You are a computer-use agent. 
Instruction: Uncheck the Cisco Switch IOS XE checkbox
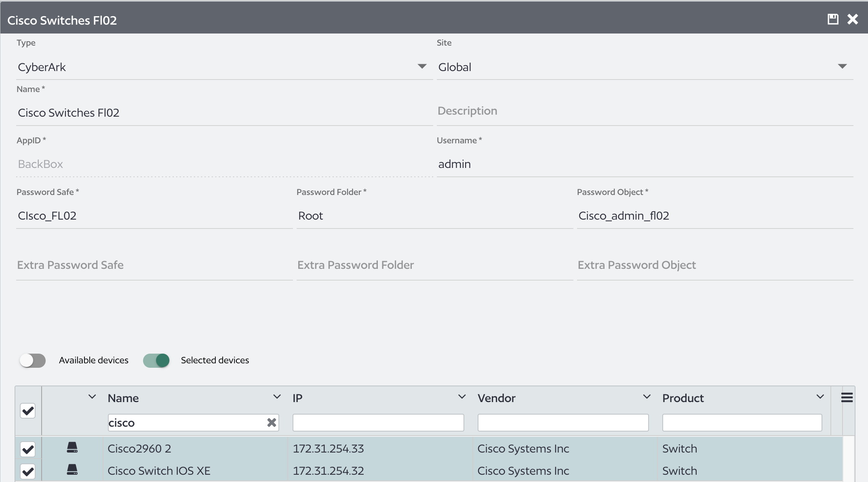27,471
